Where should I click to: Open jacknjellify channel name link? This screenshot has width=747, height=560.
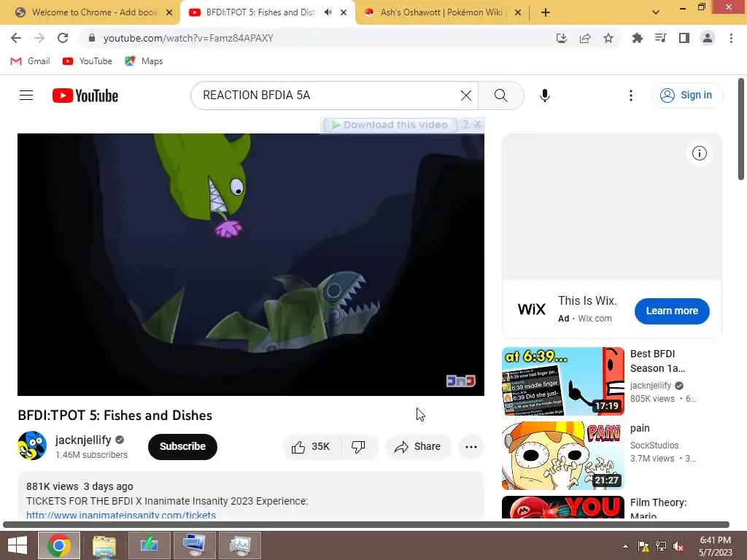(x=83, y=440)
